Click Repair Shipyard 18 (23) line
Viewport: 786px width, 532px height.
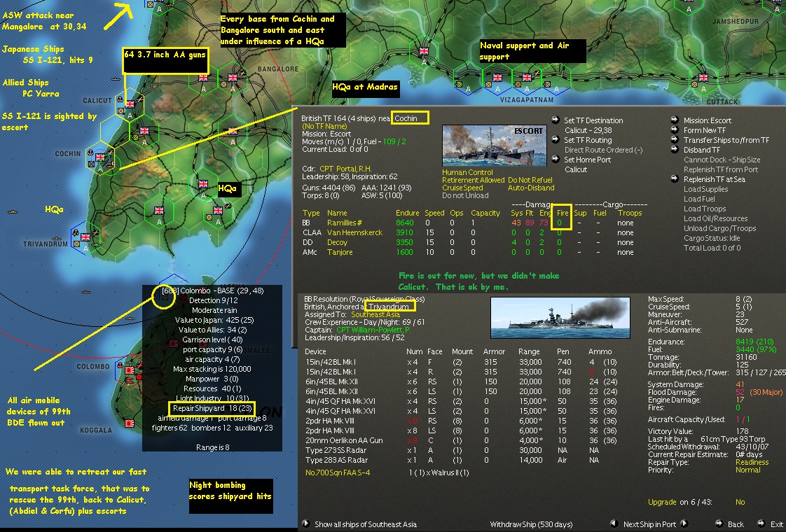212,408
